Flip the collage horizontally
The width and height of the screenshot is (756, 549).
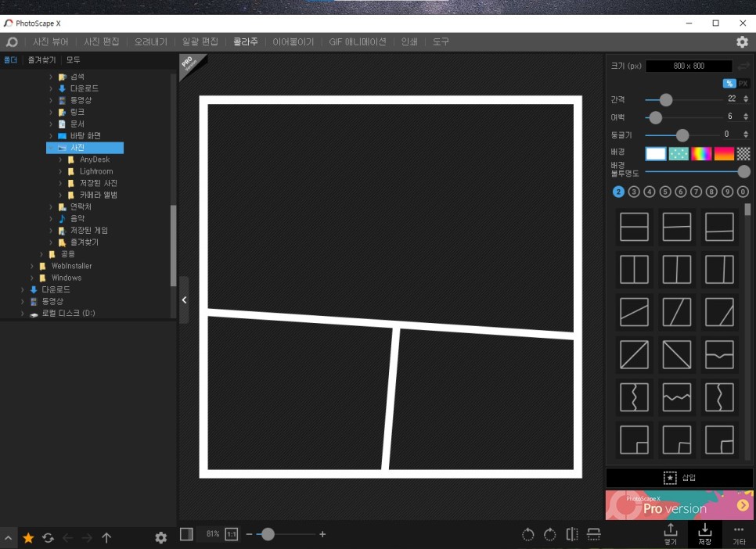pyautogui.click(x=572, y=534)
